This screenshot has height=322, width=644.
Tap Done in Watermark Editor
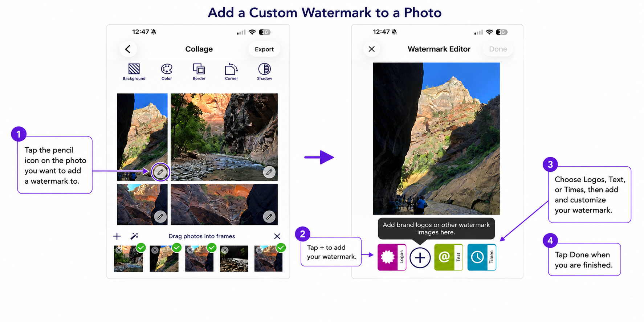498,49
